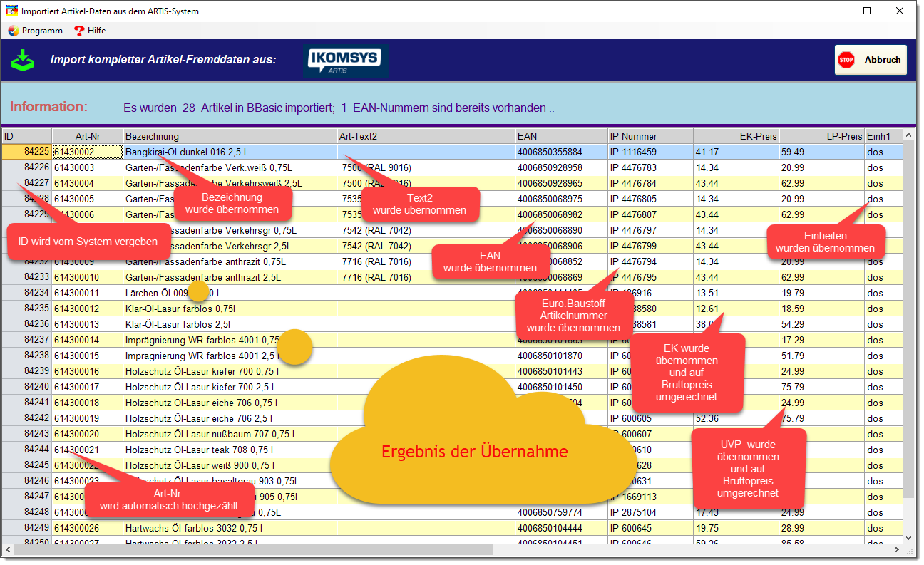This screenshot has height=565, width=924.
Task: Click the EK-Preis cell 41.17
Action: click(x=736, y=152)
